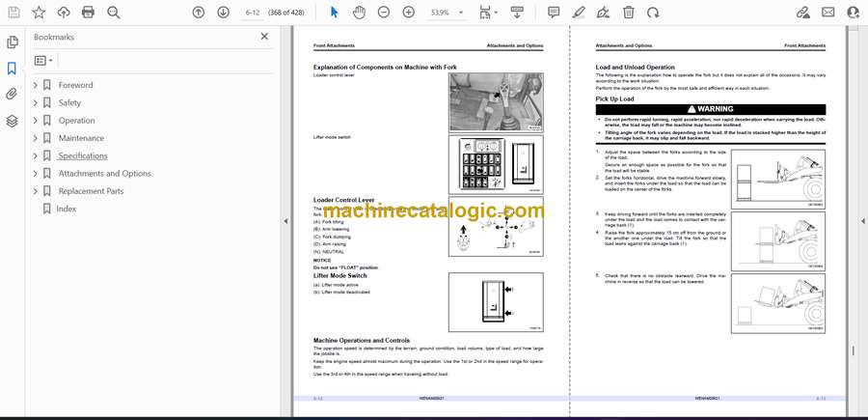Click the "(368 of 428)" page count text
The image size is (868, 420).
pos(285,13)
